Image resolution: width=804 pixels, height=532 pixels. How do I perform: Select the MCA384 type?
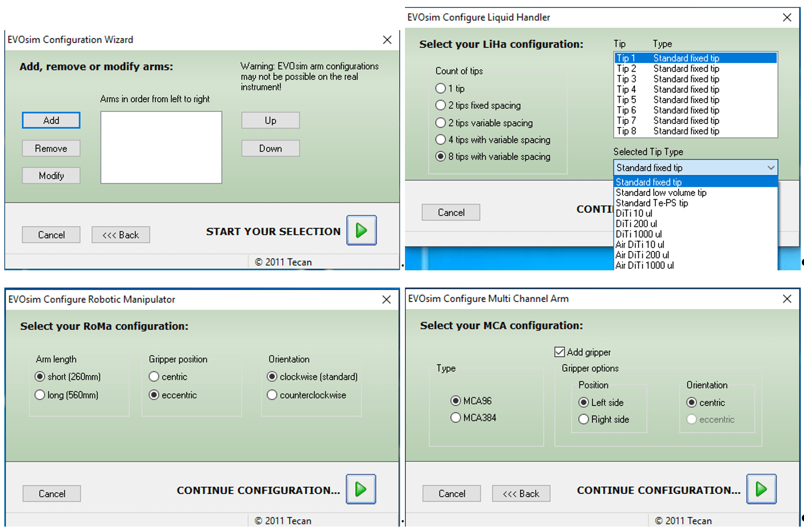pos(456,417)
